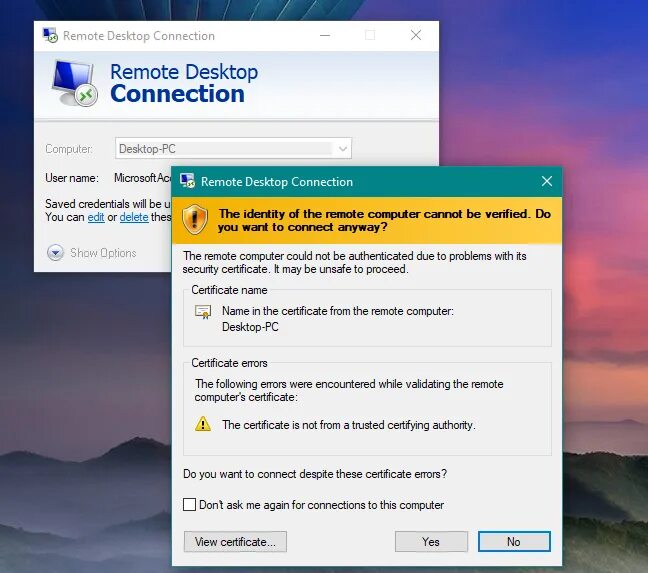Close the certificate warning dialog
Screen dimensions: 648x573
[547, 181]
